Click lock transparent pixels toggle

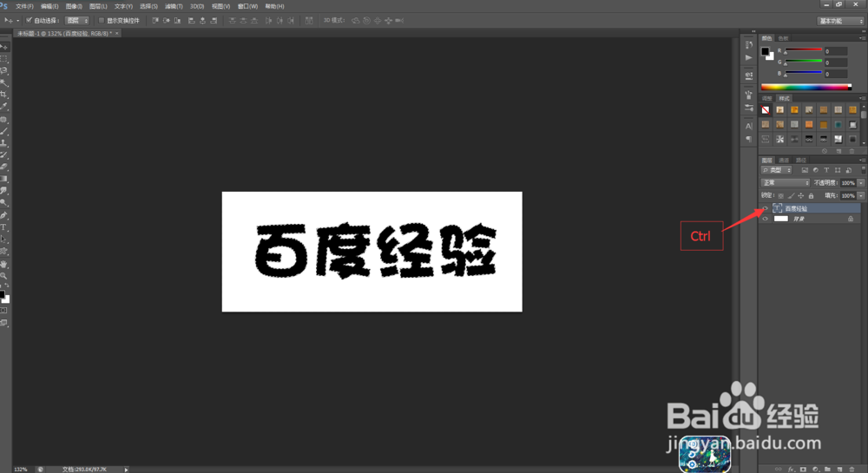[x=781, y=196]
